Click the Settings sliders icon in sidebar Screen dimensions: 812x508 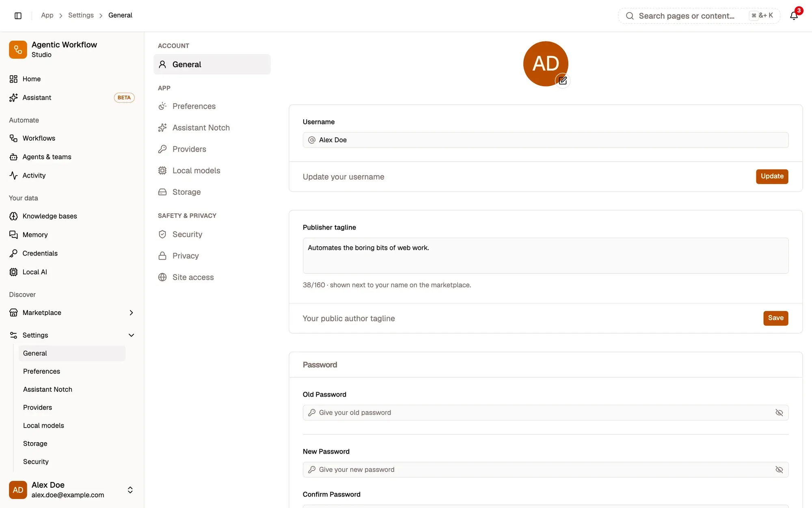coord(13,335)
